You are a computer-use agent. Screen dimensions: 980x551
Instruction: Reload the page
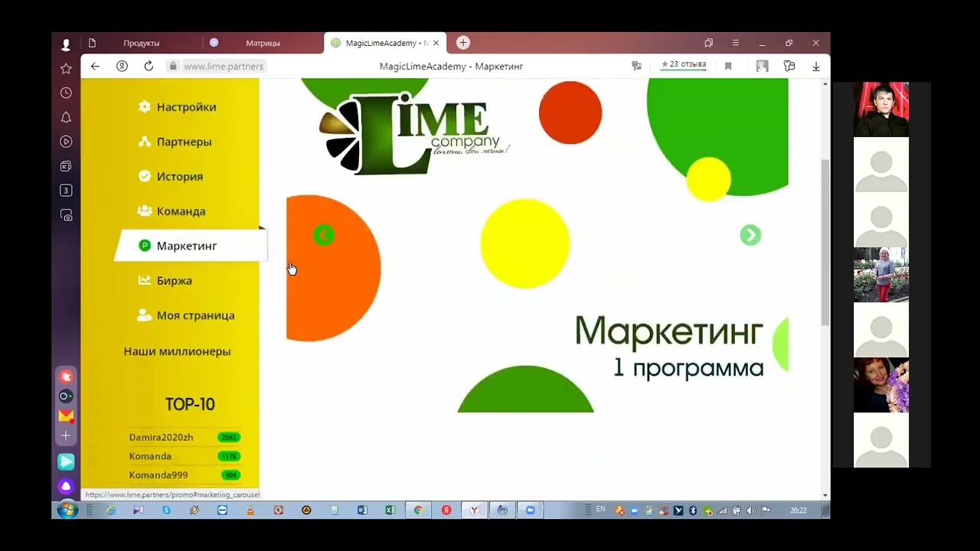tap(149, 67)
